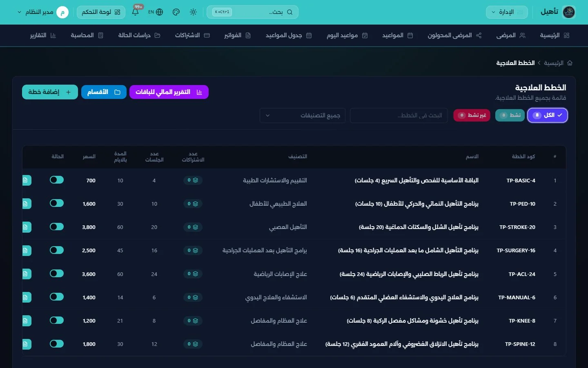
Task: Open the التقارير navigation item
Action: (43, 36)
